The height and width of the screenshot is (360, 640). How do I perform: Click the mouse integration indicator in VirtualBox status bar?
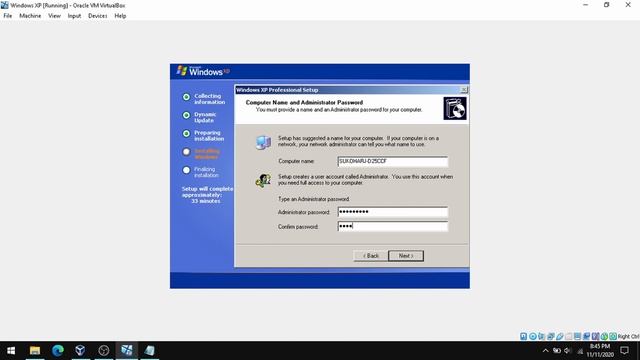point(604,336)
